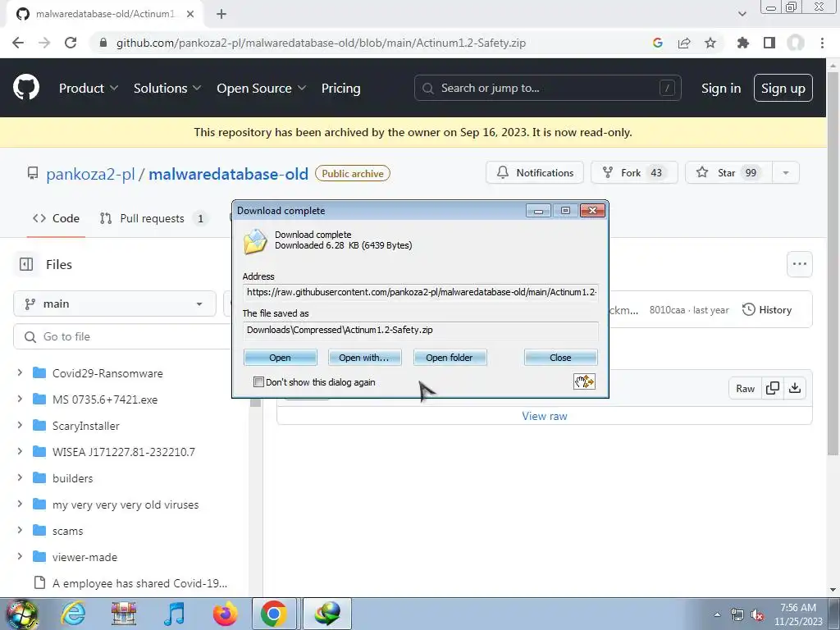The height and width of the screenshot is (630, 840).
Task: Click the Search or jump to field
Action: [x=547, y=88]
